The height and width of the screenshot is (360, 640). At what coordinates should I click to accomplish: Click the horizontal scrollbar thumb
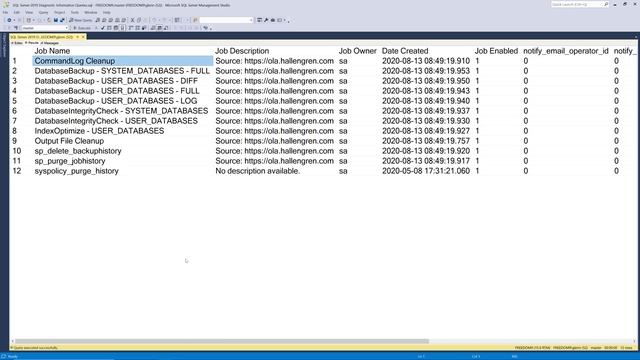tap(222, 341)
